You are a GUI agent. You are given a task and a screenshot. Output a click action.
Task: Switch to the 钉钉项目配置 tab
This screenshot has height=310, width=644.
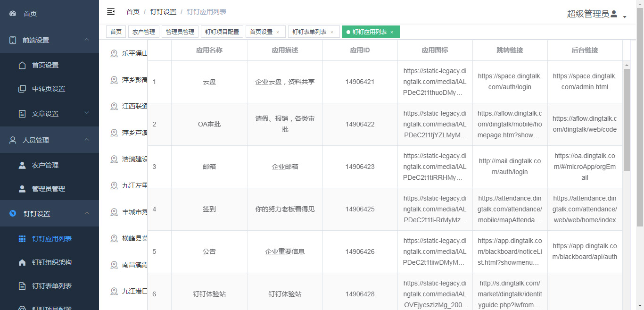[222, 32]
